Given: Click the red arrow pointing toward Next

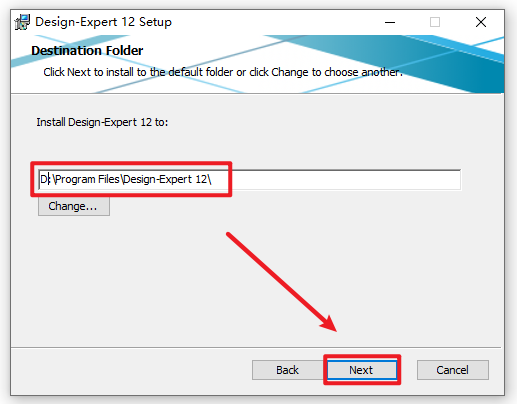Looking at the screenshot, I should point(282,282).
